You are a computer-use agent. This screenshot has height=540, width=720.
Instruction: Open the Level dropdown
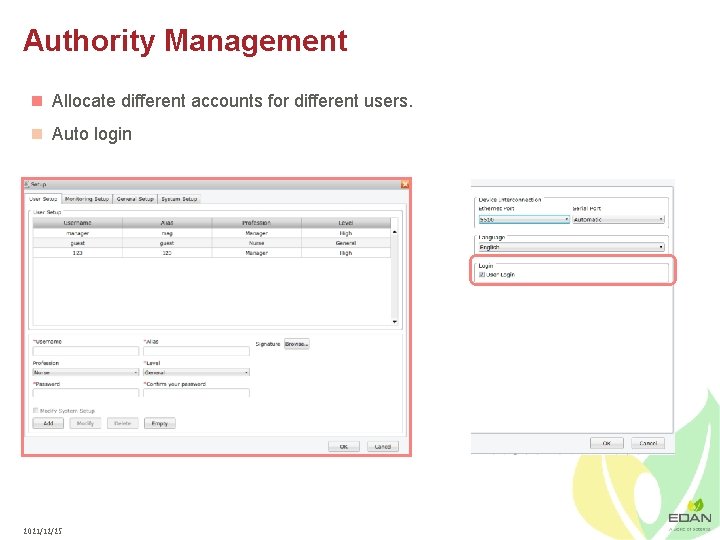click(x=196, y=372)
